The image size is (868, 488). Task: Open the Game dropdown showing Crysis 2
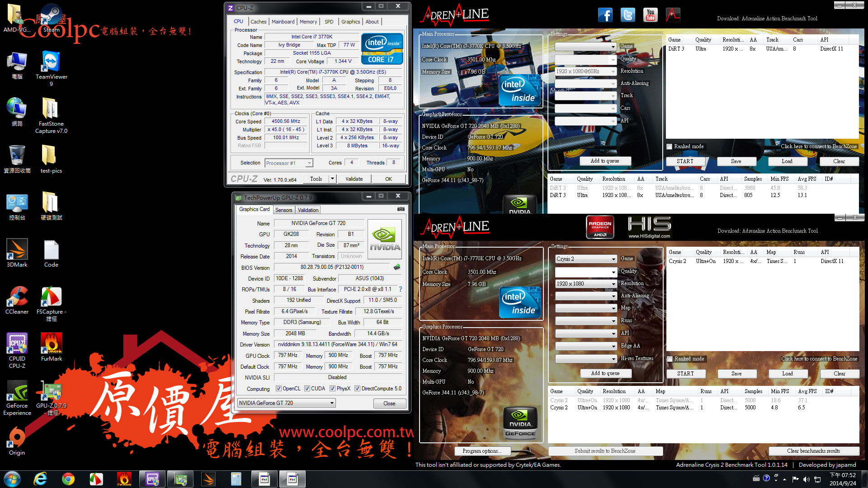click(586, 259)
